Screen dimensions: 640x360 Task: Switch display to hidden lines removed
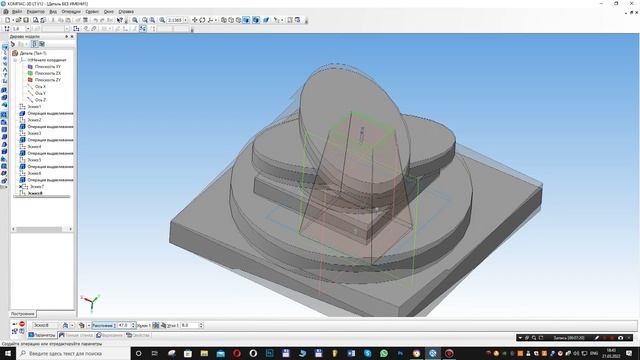pos(231,20)
